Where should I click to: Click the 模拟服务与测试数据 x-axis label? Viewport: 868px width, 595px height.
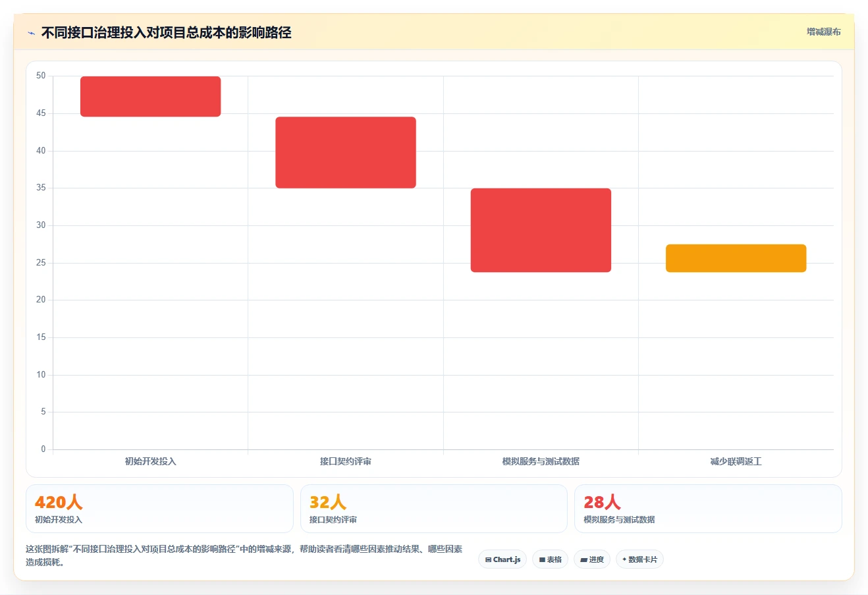(541, 461)
